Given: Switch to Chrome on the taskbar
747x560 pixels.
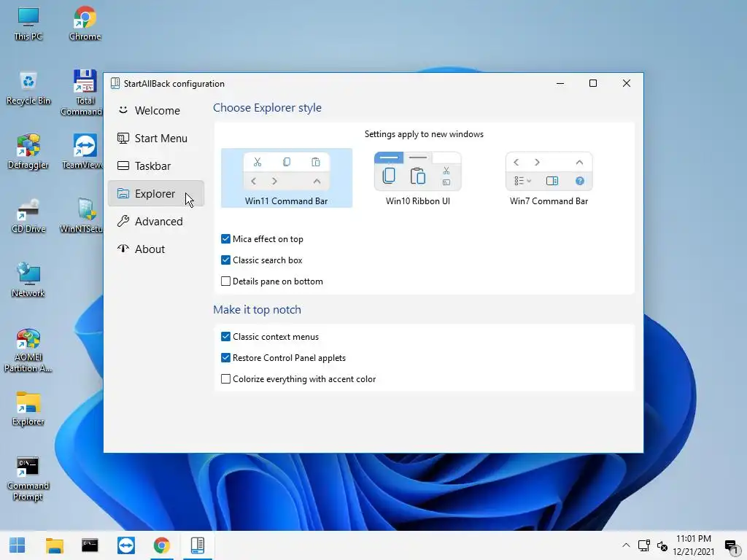Looking at the screenshot, I should pos(162,545).
